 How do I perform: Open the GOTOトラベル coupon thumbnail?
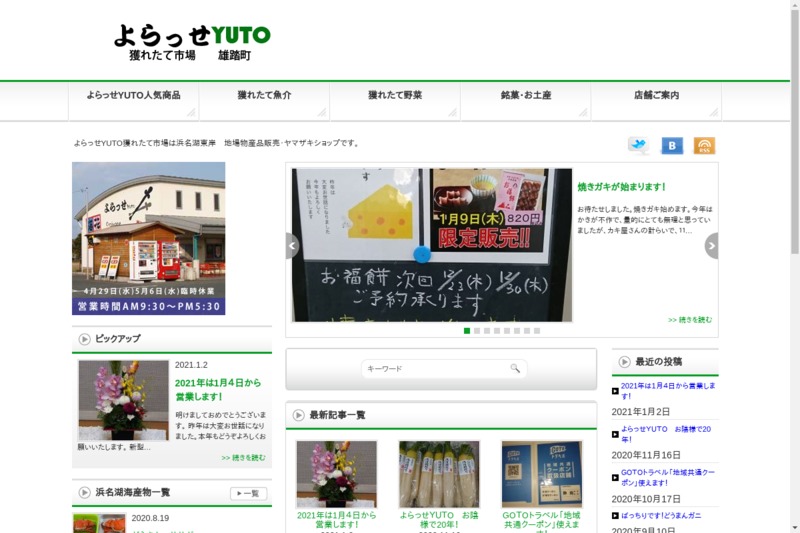pos(541,474)
